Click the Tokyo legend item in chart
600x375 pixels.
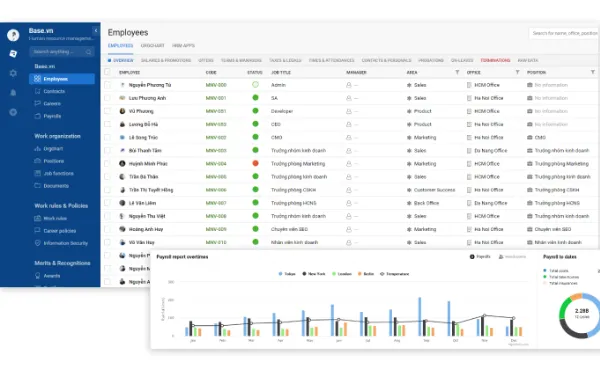[287, 274]
